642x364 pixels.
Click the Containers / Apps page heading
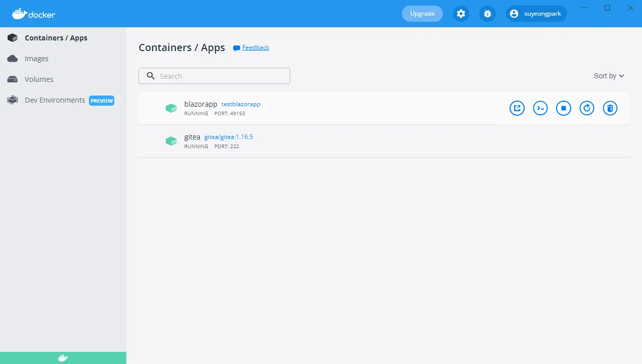coord(182,48)
